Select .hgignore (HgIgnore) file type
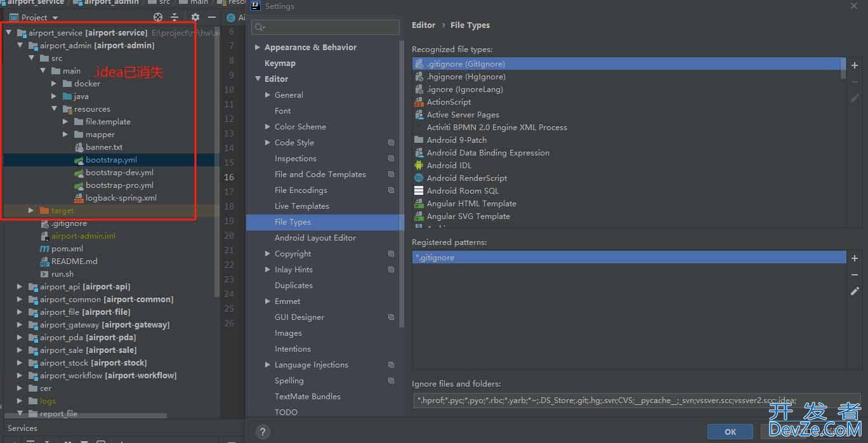Screen dimensions: 868x443 [466, 77]
